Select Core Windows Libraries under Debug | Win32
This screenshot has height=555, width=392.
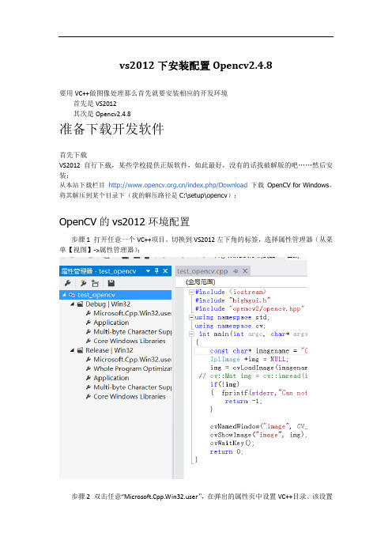coord(130,341)
